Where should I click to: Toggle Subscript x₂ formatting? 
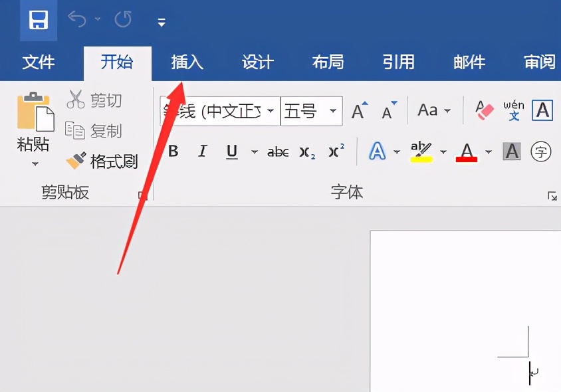pos(307,153)
